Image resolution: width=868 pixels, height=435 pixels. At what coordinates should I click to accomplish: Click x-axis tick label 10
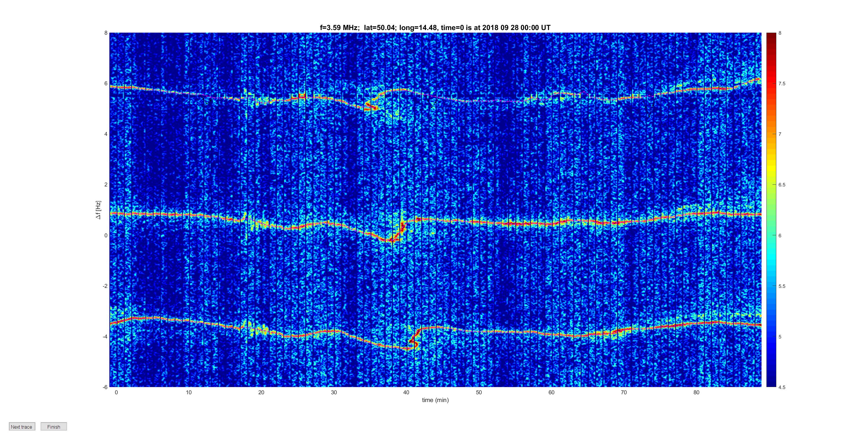coord(189,392)
